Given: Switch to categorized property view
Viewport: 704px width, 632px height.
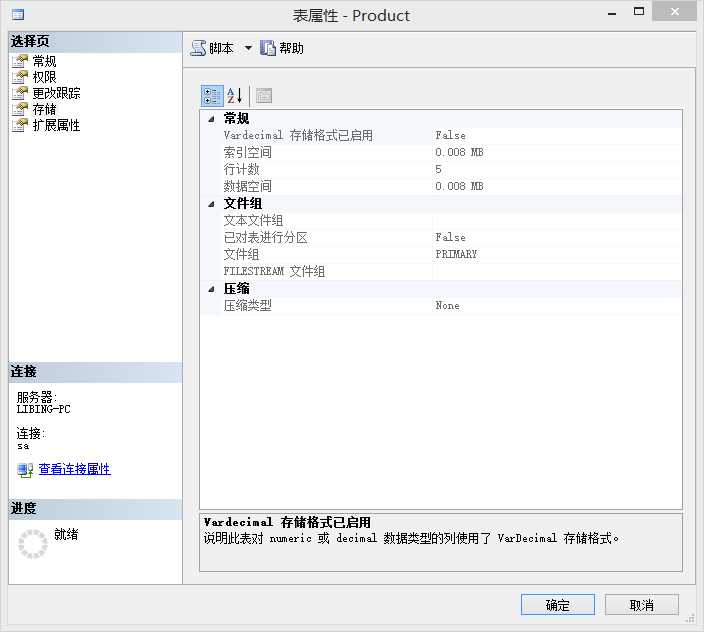Looking at the screenshot, I should pyautogui.click(x=212, y=96).
